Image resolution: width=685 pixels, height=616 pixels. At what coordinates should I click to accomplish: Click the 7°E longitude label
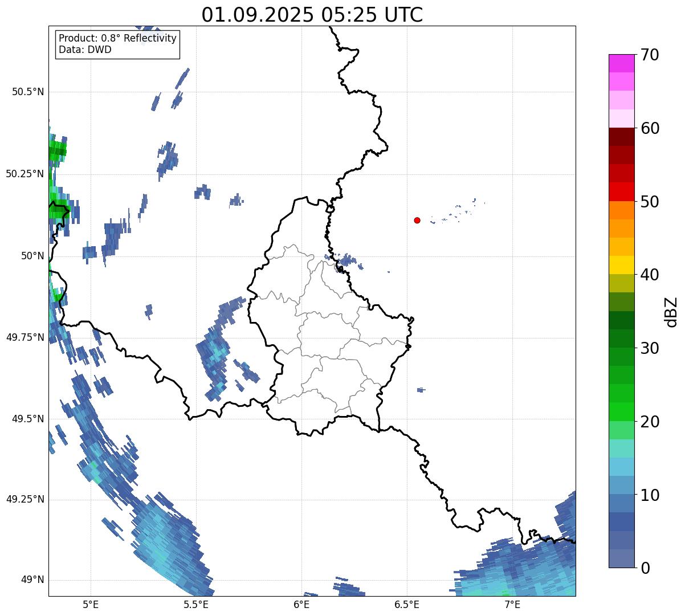512,605
